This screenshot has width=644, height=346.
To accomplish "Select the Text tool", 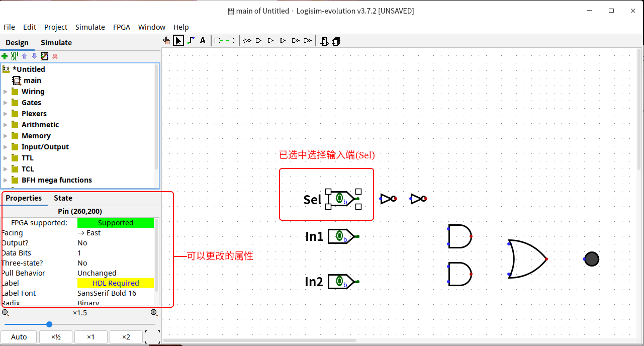I will click(x=203, y=40).
